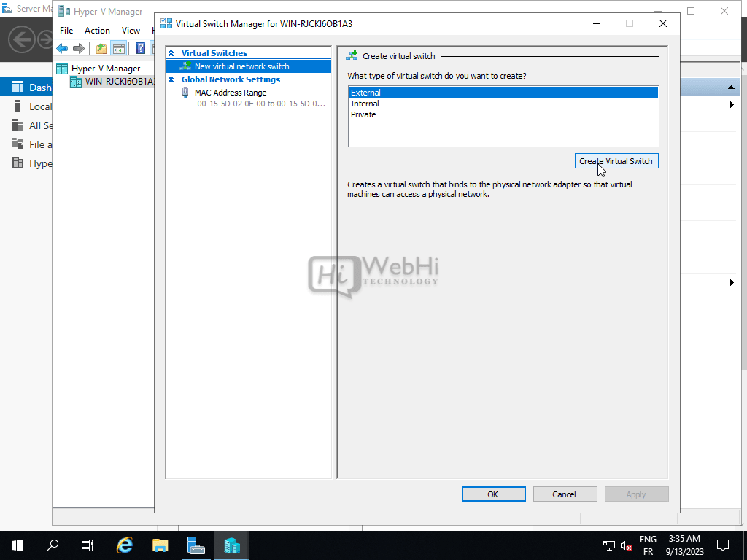Choose Private as the virtual switch type
The height and width of the screenshot is (560, 747).
point(363,114)
